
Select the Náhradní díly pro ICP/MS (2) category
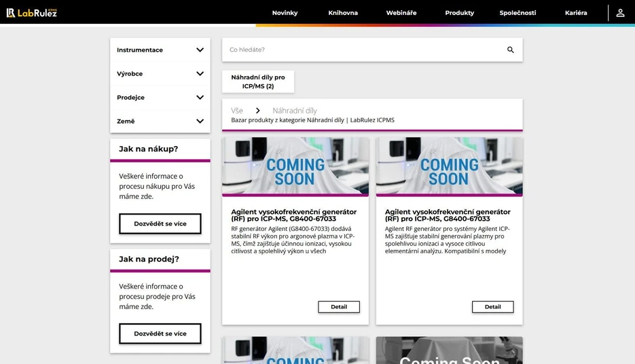(x=258, y=82)
